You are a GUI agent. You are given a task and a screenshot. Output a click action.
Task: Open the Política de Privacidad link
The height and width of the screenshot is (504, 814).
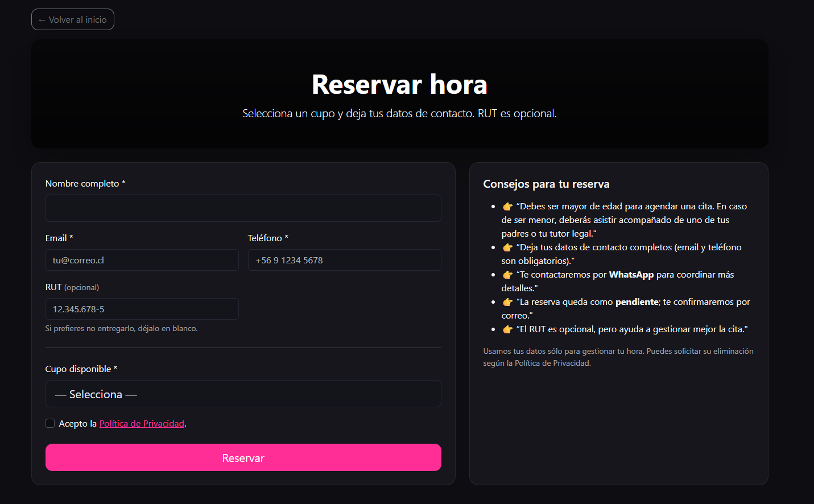pos(142,423)
